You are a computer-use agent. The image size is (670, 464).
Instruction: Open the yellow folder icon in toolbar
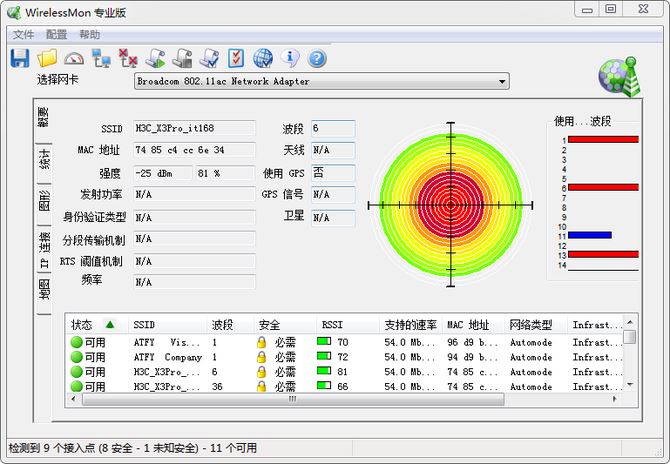pyautogui.click(x=47, y=58)
